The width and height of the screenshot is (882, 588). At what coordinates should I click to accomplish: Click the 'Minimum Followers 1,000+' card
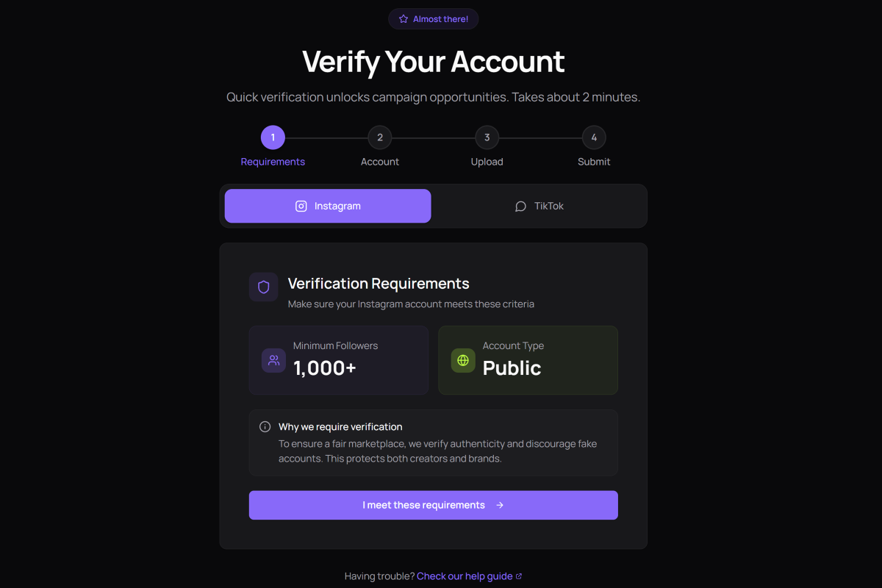click(338, 360)
